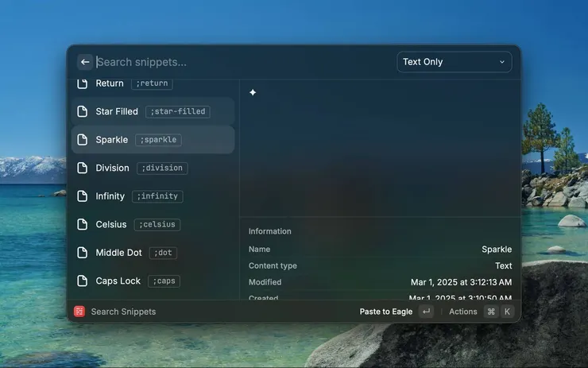Viewport: 588px width, 368px height.
Task: Click the ;caps keyword tag
Action: pos(164,281)
